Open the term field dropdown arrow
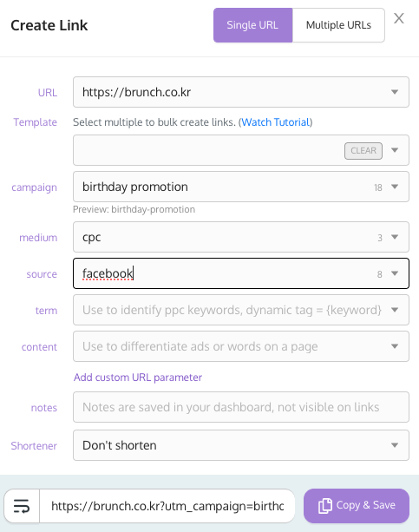Viewport: 419px width, 532px height. [x=395, y=310]
